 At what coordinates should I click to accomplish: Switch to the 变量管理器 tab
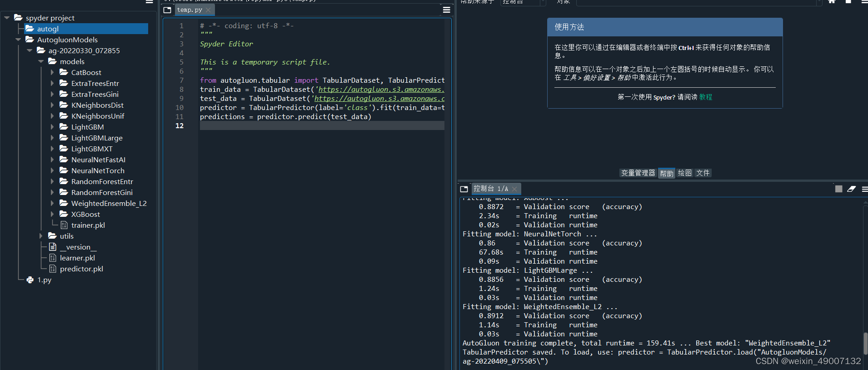coord(638,173)
